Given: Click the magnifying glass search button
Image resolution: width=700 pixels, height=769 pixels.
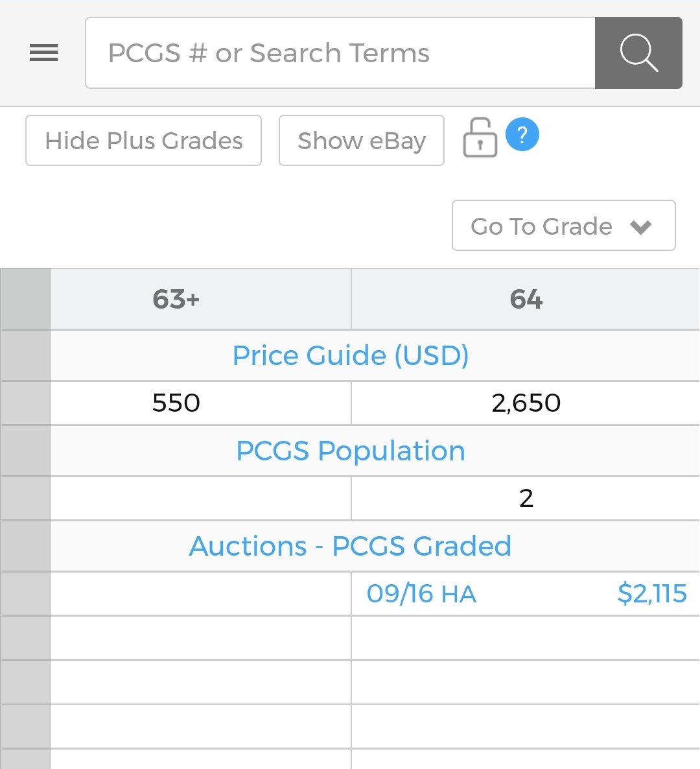Looking at the screenshot, I should [x=638, y=53].
